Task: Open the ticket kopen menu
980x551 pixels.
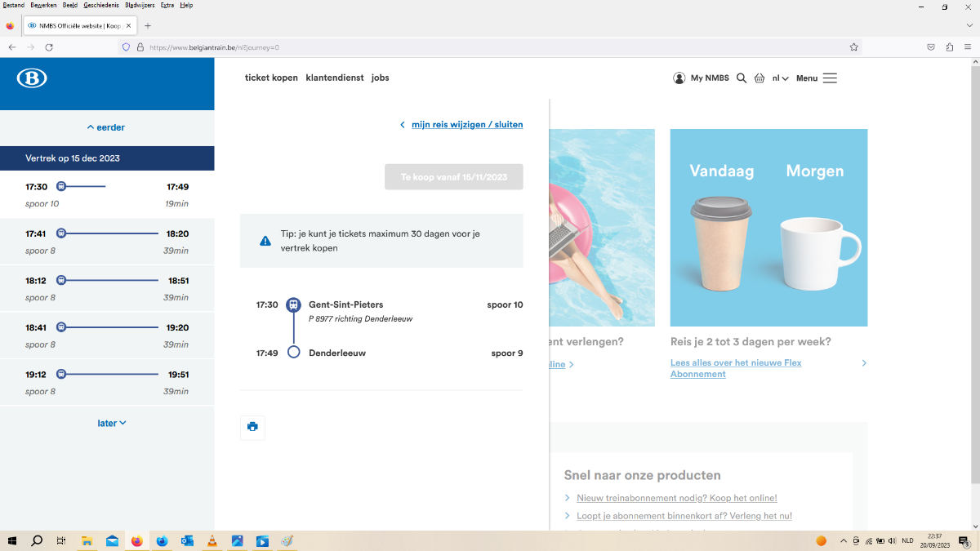Action: 271,78
